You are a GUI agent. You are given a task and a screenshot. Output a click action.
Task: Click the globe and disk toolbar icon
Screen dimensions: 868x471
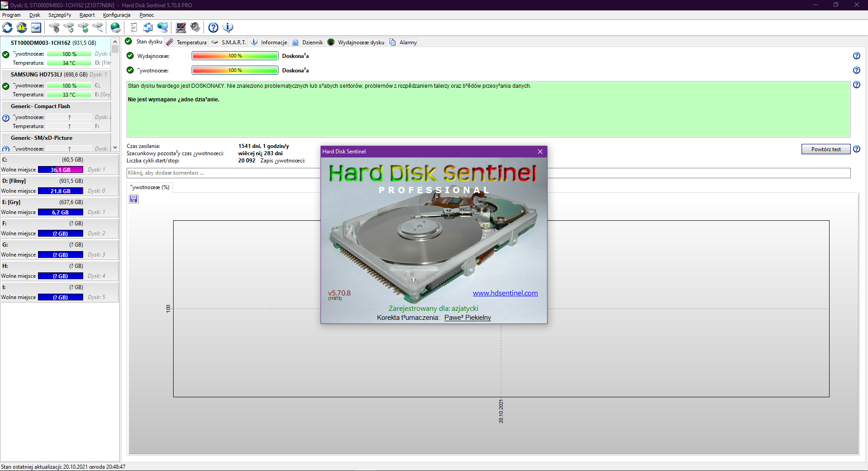click(116, 28)
